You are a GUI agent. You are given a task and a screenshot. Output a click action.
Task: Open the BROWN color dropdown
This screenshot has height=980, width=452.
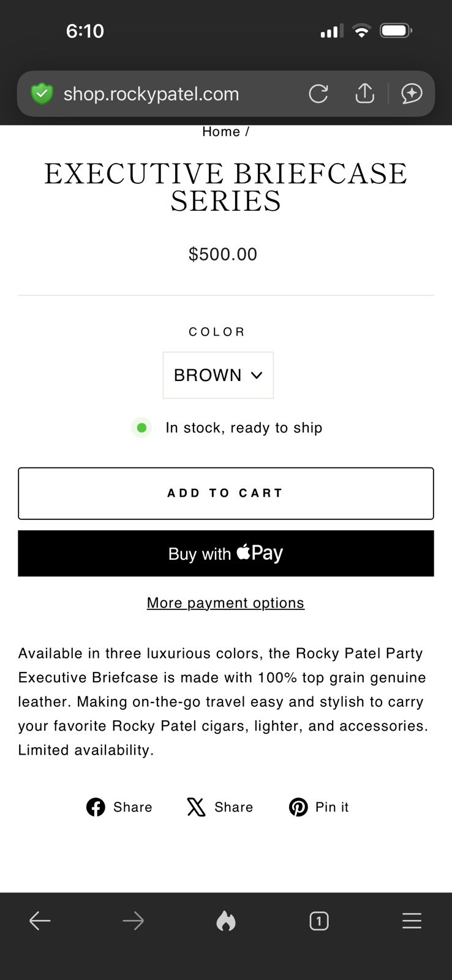pos(208,375)
